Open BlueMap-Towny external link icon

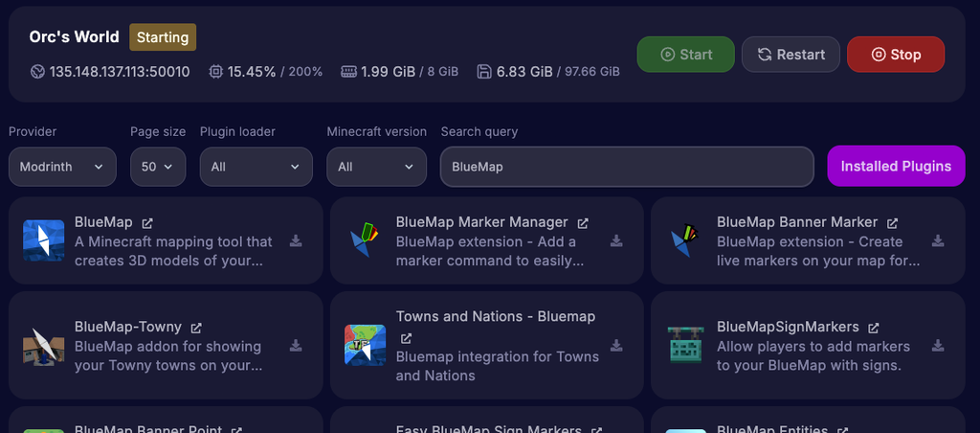(x=196, y=328)
